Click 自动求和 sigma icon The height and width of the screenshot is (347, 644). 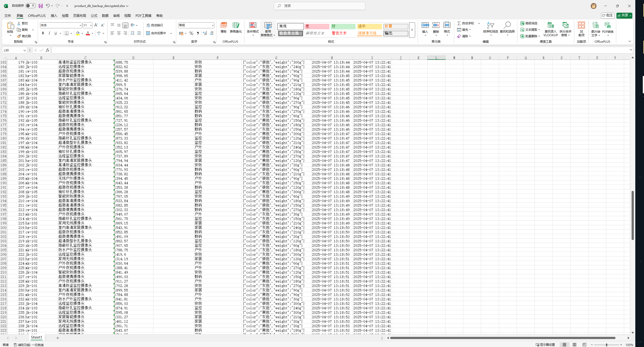[x=459, y=23]
